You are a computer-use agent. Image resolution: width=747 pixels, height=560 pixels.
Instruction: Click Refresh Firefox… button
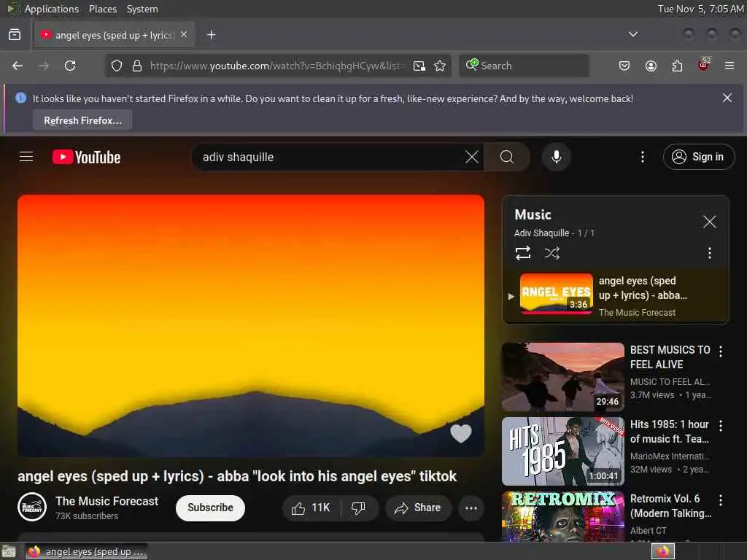(x=82, y=120)
